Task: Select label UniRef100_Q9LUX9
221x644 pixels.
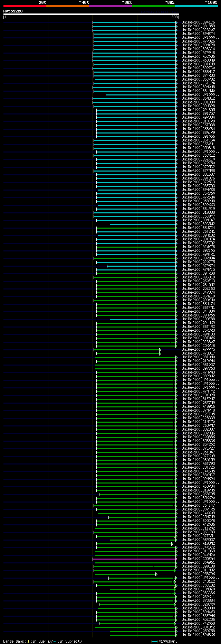Action: (x=198, y=323)
